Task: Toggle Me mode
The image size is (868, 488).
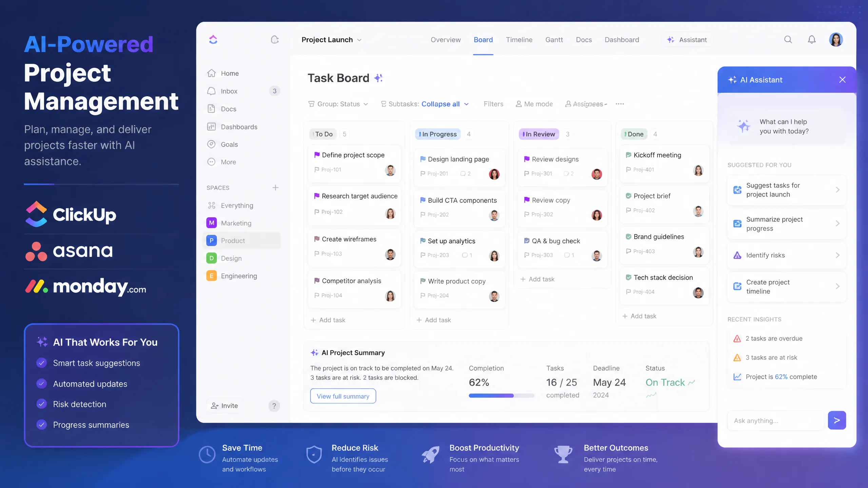Action: 534,104
